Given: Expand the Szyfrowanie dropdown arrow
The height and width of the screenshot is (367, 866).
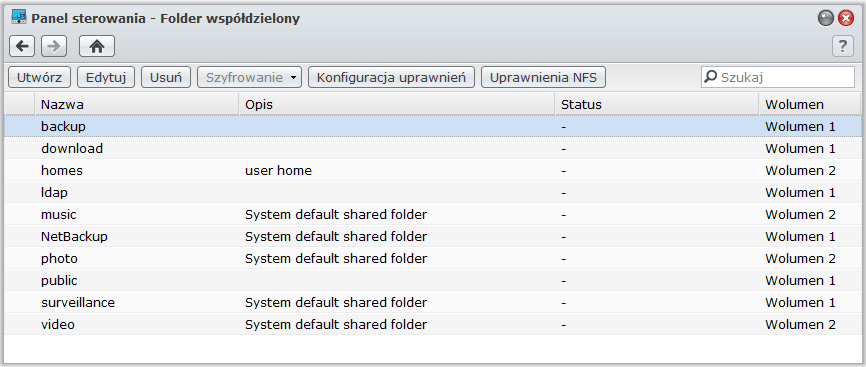Looking at the screenshot, I should click(293, 77).
